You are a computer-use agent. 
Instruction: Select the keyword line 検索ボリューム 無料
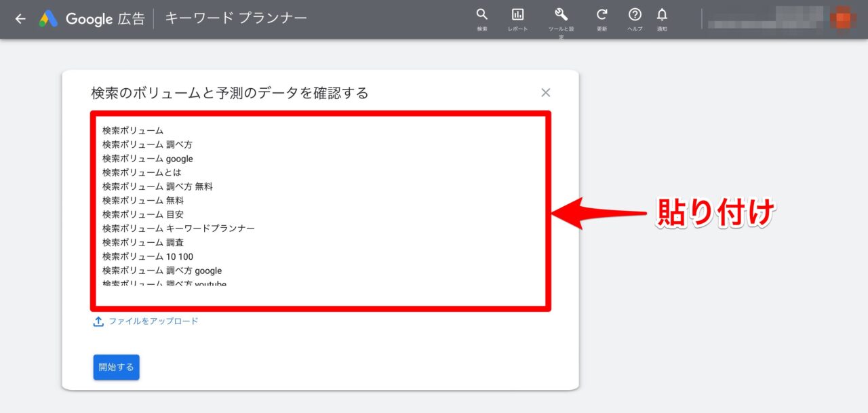(143, 200)
